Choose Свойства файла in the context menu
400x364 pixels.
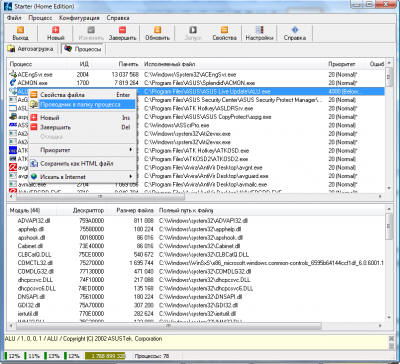[x=82, y=95]
